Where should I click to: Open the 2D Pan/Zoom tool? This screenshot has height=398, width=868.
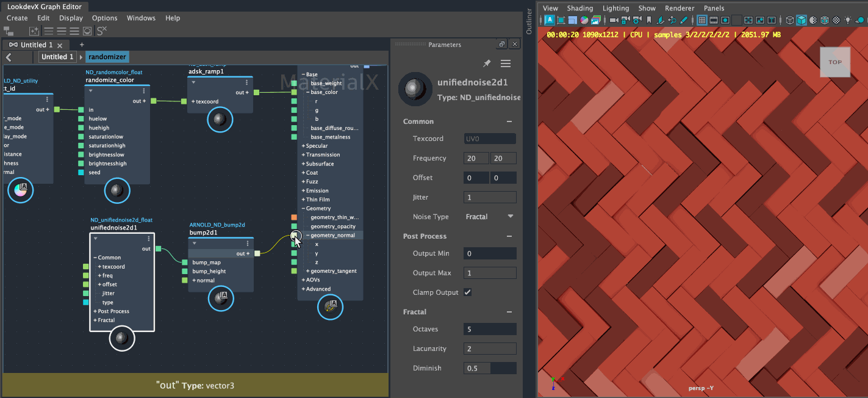673,20
